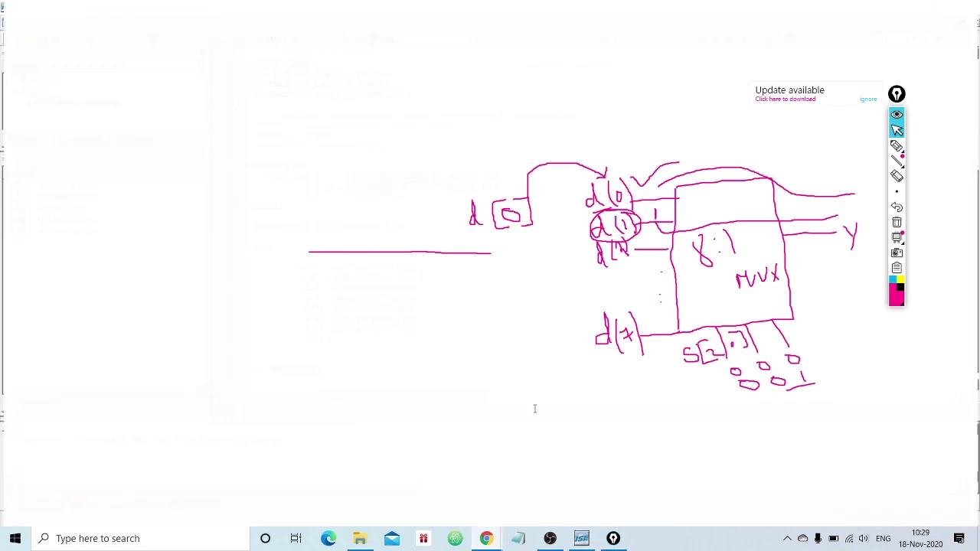Click 'ignore' on the update notice

[868, 99]
